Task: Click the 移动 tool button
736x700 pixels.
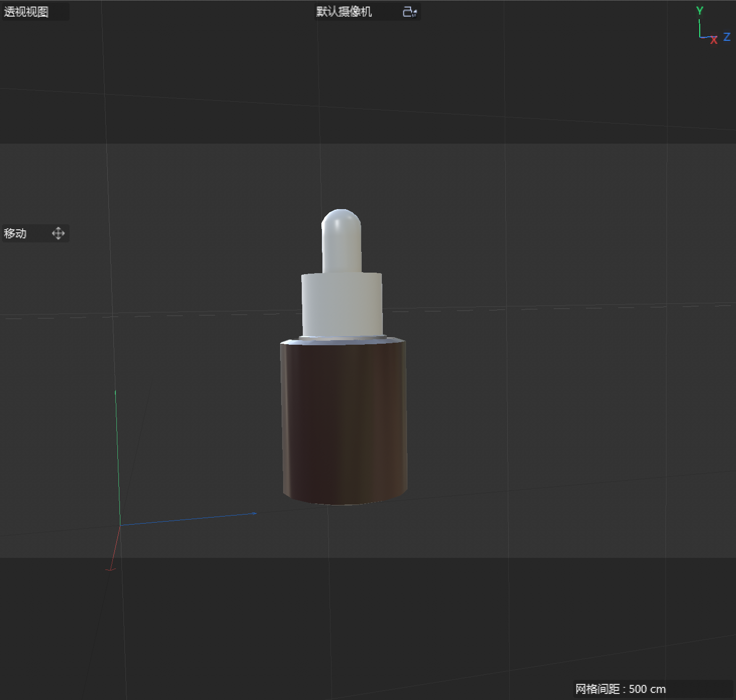Action: [35, 233]
